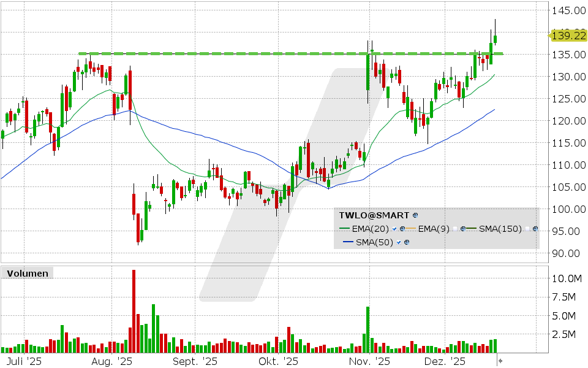This screenshot has width=588, height=368.
Task: Enable the SMA(150) checkbox
Action: click(x=527, y=228)
